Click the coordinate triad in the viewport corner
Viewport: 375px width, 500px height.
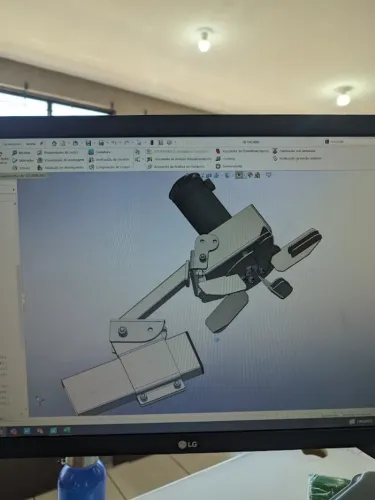click(x=40, y=400)
